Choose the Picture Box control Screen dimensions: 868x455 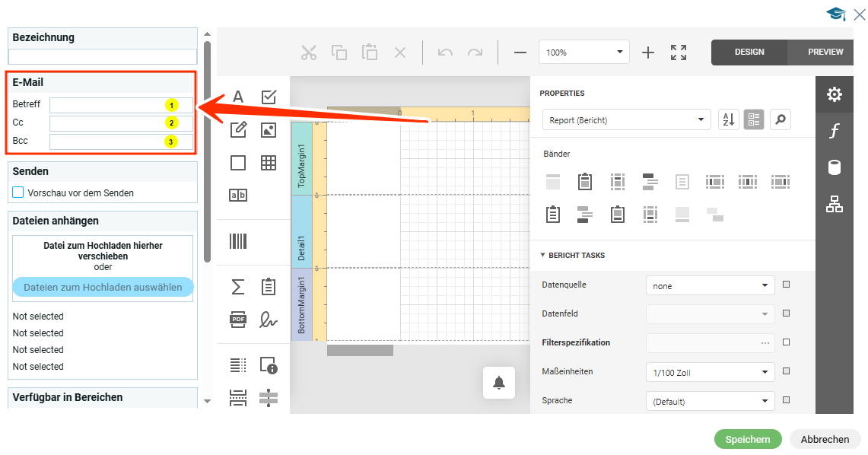pyautogui.click(x=268, y=129)
